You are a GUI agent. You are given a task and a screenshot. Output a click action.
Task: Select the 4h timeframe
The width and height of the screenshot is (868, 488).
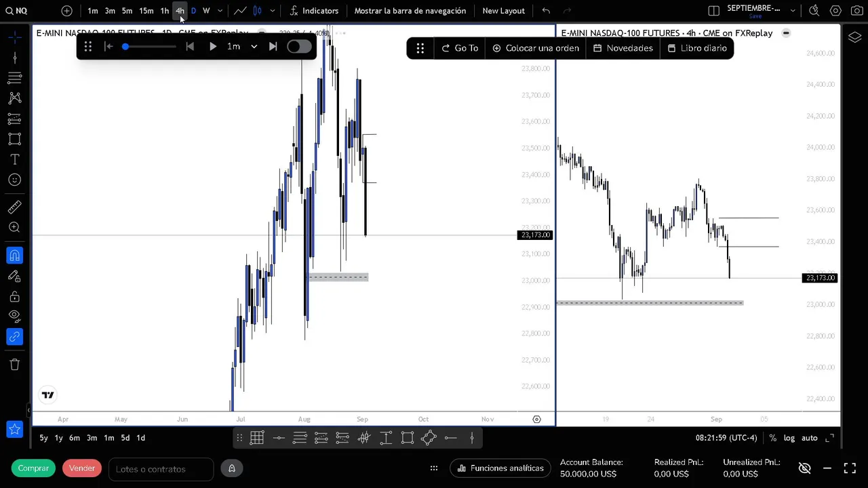click(180, 11)
